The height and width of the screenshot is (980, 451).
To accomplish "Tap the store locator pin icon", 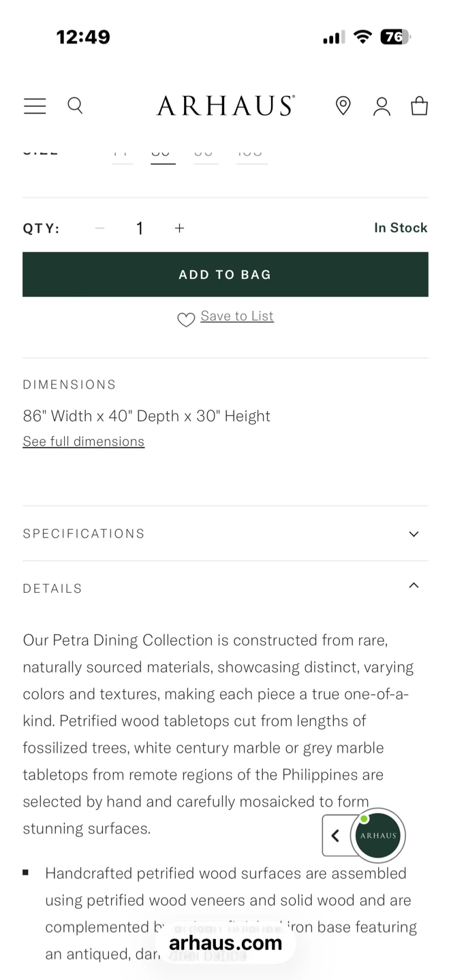I will [343, 105].
